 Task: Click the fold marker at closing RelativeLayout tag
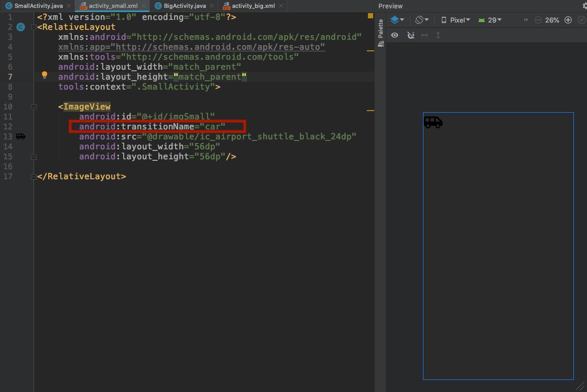pyautogui.click(x=34, y=176)
